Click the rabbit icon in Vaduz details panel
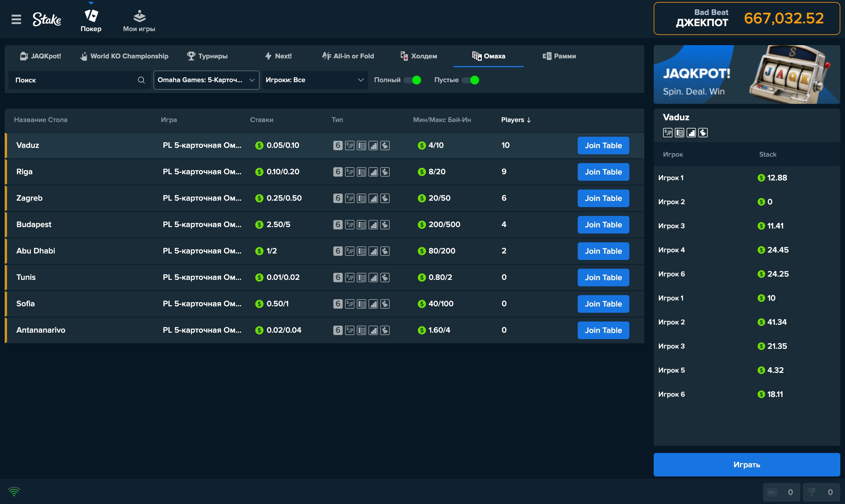The width and height of the screenshot is (845, 504). pyautogui.click(x=703, y=132)
